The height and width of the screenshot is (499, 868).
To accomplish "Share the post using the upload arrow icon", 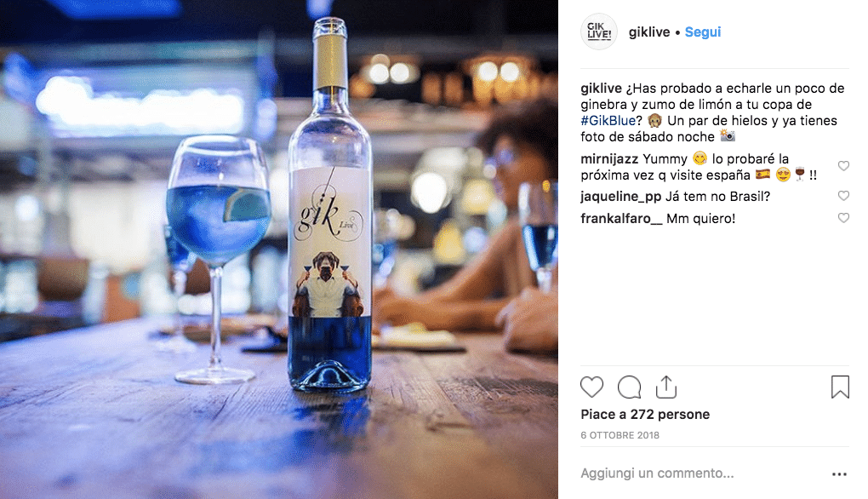I will tap(666, 387).
